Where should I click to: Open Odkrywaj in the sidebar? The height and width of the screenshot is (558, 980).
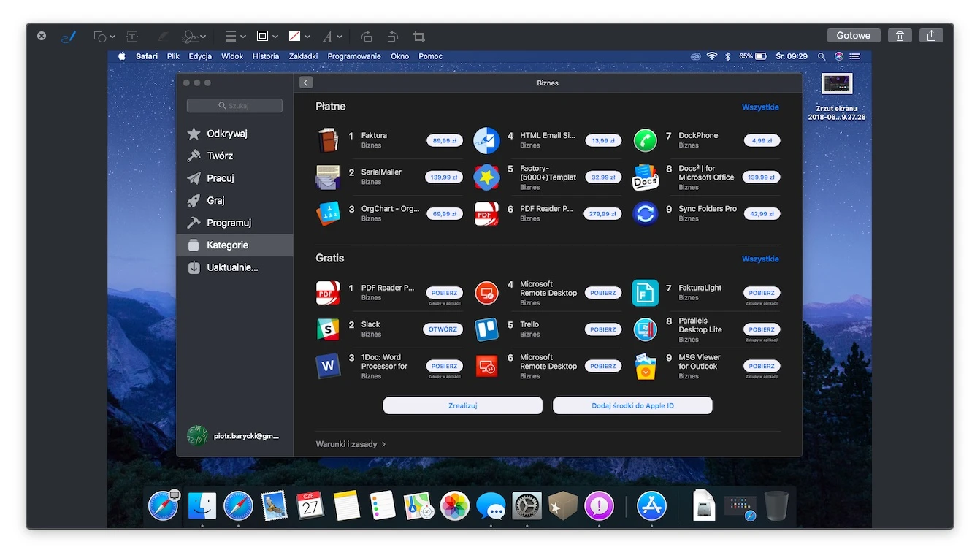[x=234, y=134]
